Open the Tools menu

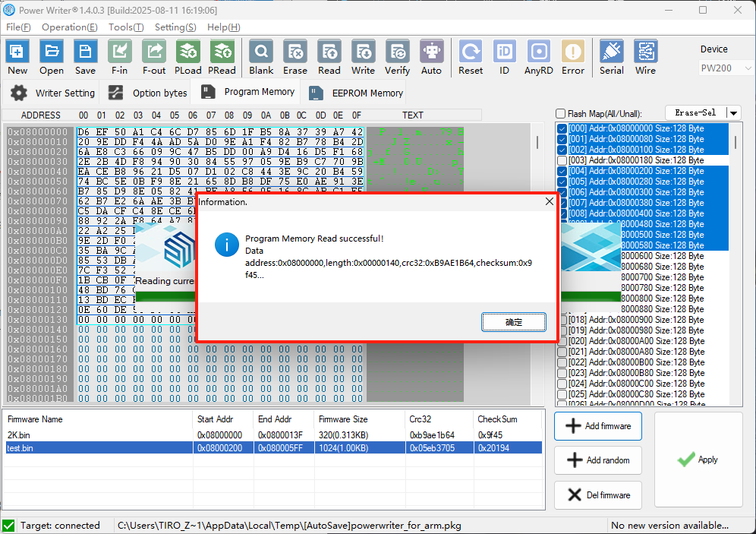(126, 27)
